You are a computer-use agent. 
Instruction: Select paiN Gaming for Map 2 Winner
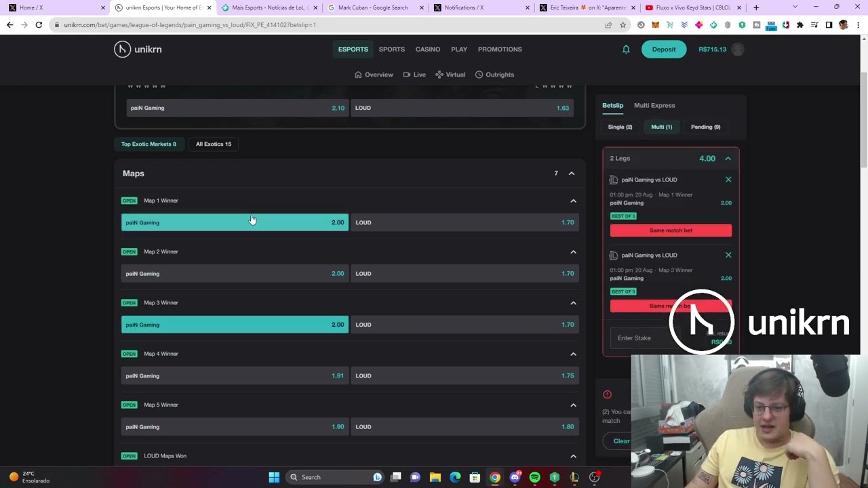235,274
